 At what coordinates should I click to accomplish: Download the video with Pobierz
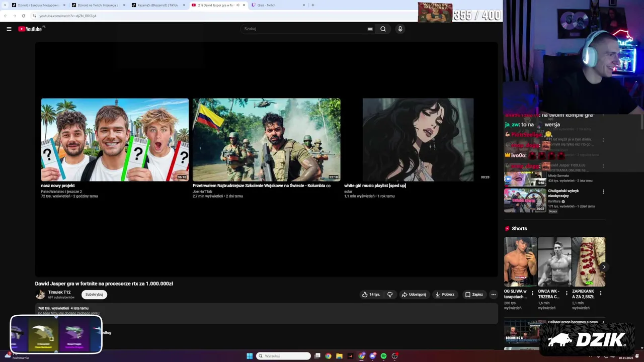(x=445, y=295)
